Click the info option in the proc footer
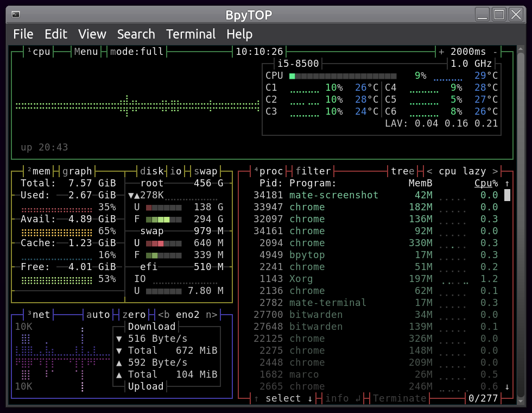This screenshot has height=413, width=532. (x=337, y=398)
